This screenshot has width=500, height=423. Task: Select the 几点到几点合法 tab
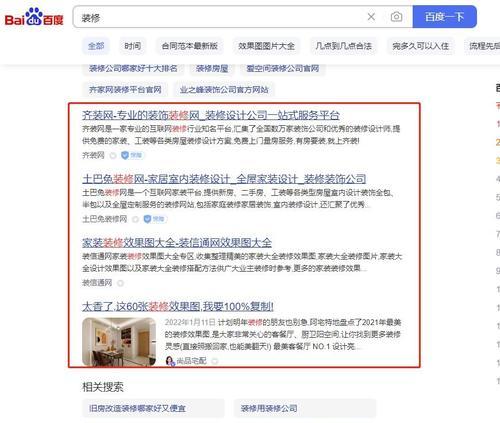(x=343, y=46)
